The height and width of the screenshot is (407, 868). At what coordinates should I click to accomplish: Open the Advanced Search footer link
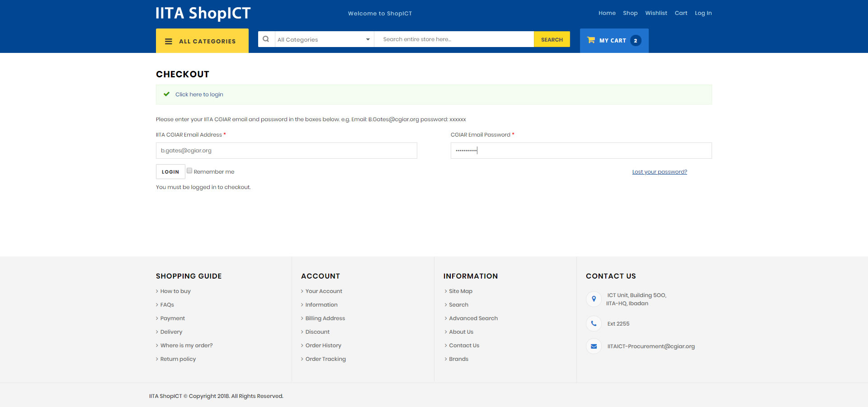tap(473, 318)
